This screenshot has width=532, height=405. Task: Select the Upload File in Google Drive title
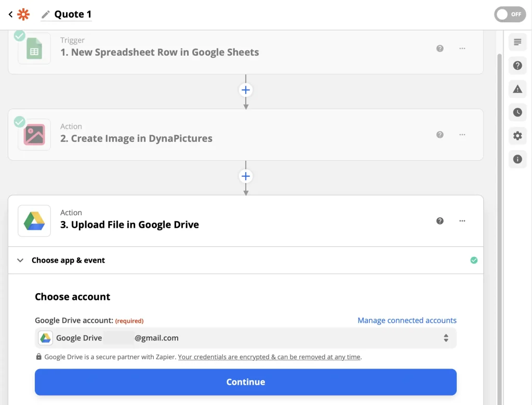pos(129,225)
